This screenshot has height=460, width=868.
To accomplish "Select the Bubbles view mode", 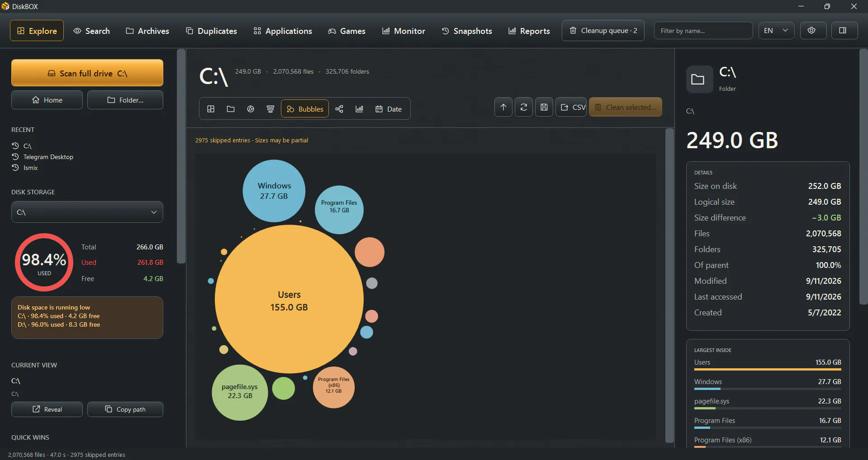I will (305, 109).
